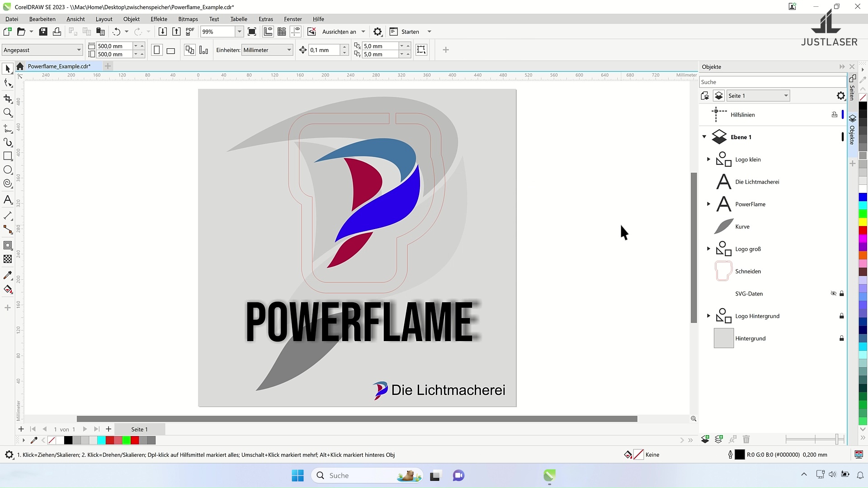The height and width of the screenshot is (488, 868).
Task: Select the Ellipse tool
Action: click(8, 170)
